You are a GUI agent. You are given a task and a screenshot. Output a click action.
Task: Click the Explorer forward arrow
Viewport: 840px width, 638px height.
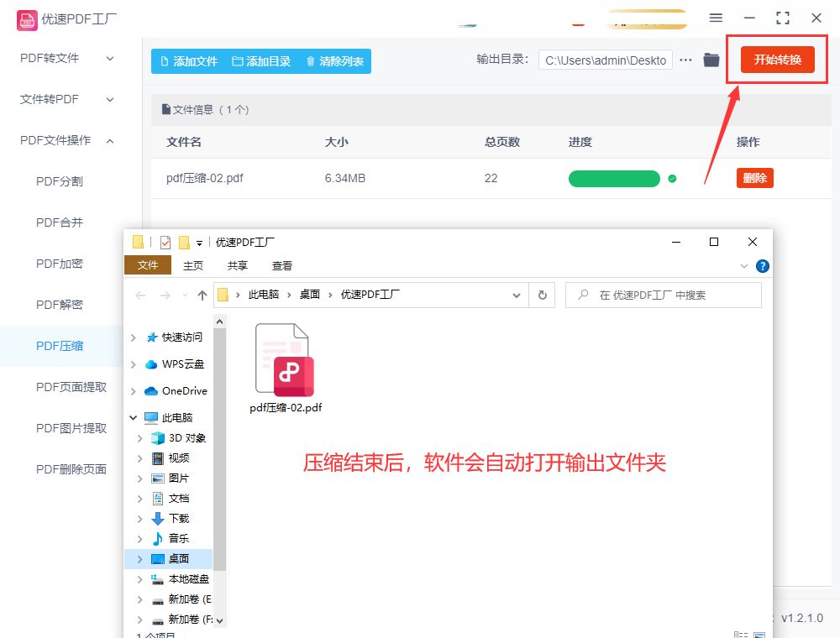165,295
